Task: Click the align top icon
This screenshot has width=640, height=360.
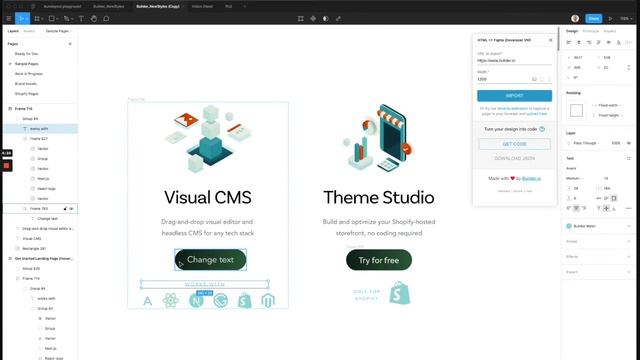Action: point(599,42)
